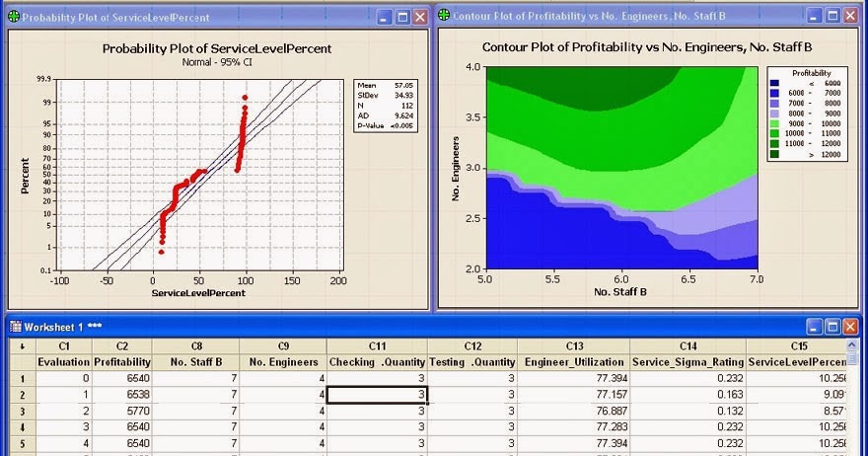Select column header C2

point(121,346)
